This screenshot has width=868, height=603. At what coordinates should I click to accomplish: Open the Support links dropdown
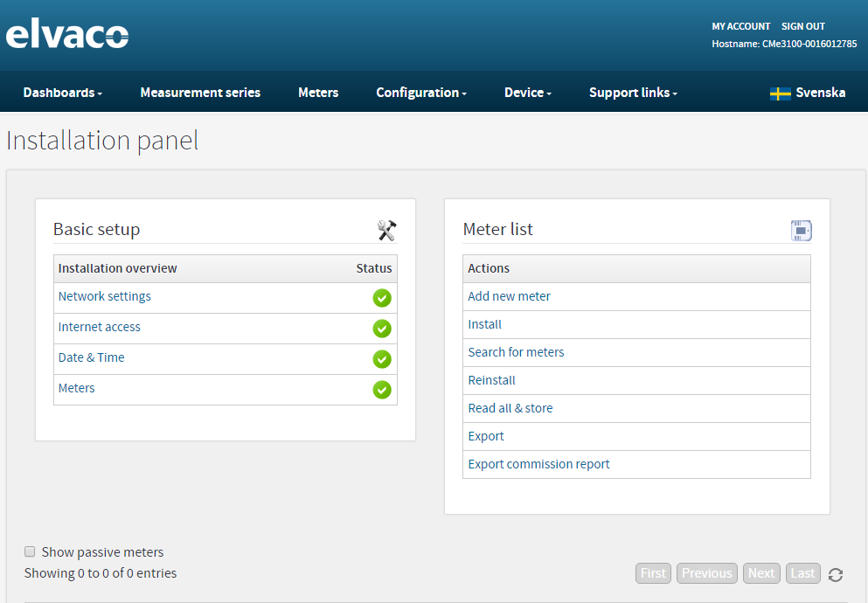[633, 93]
